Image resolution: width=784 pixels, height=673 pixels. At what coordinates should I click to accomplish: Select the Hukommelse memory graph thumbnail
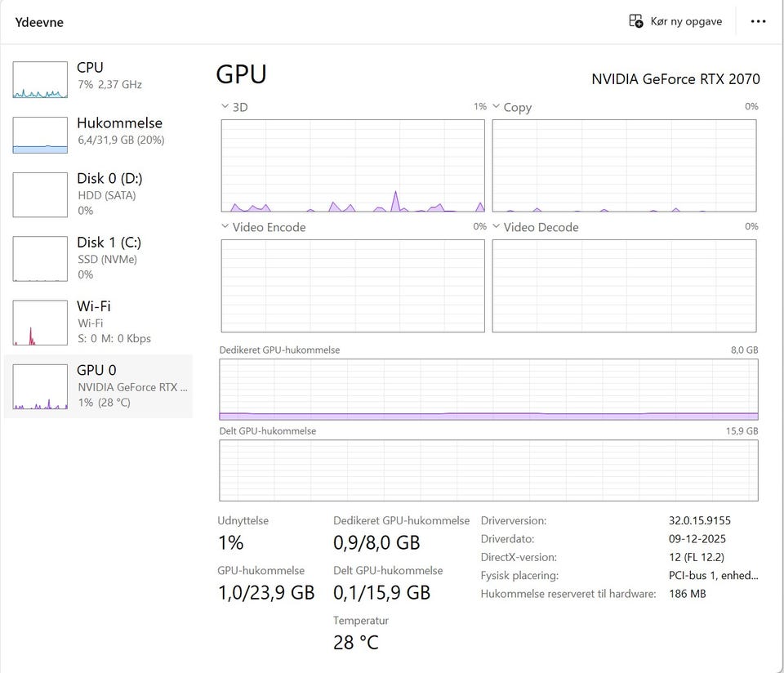pos(40,135)
